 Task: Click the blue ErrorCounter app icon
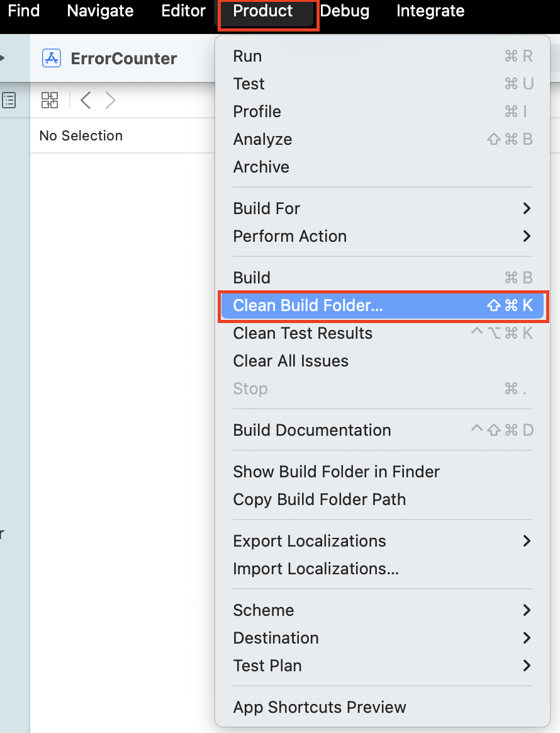coord(51,58)
